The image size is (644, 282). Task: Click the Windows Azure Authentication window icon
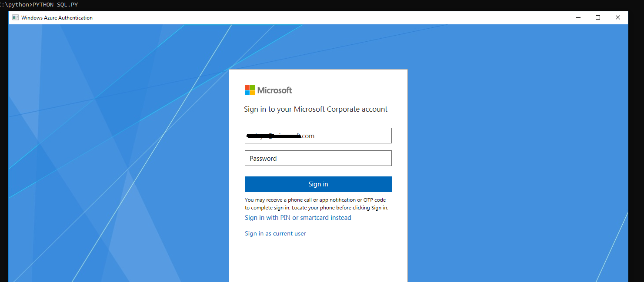pos(15,18)
